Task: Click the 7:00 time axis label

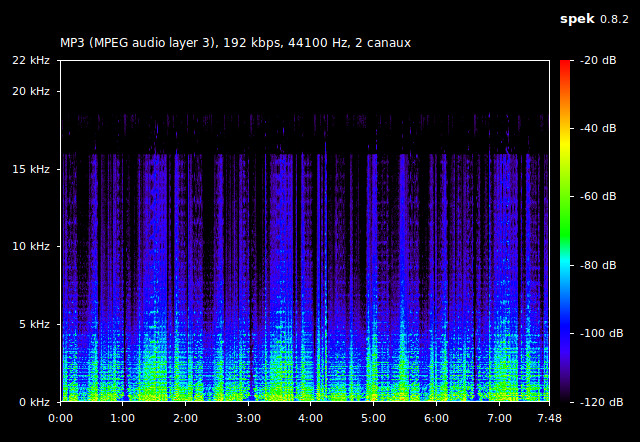Action: coord(499,418)
